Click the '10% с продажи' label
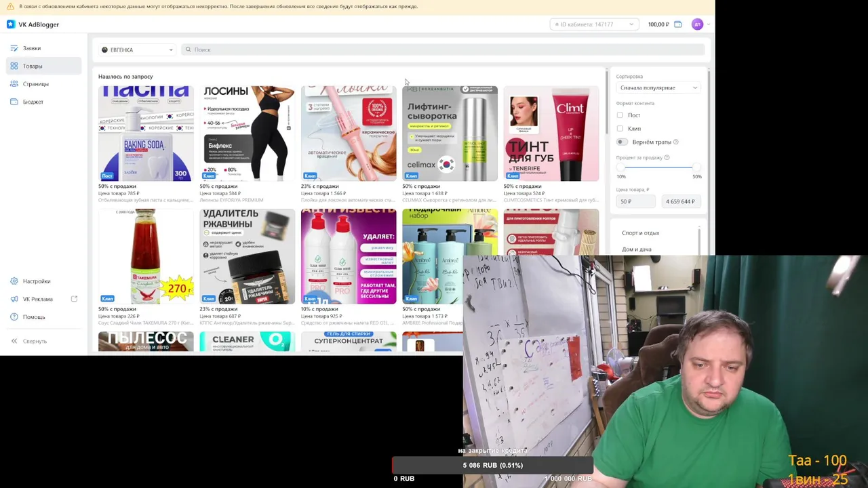The width and height of the screenshot is (868, 488). click(x=320, y=309)
